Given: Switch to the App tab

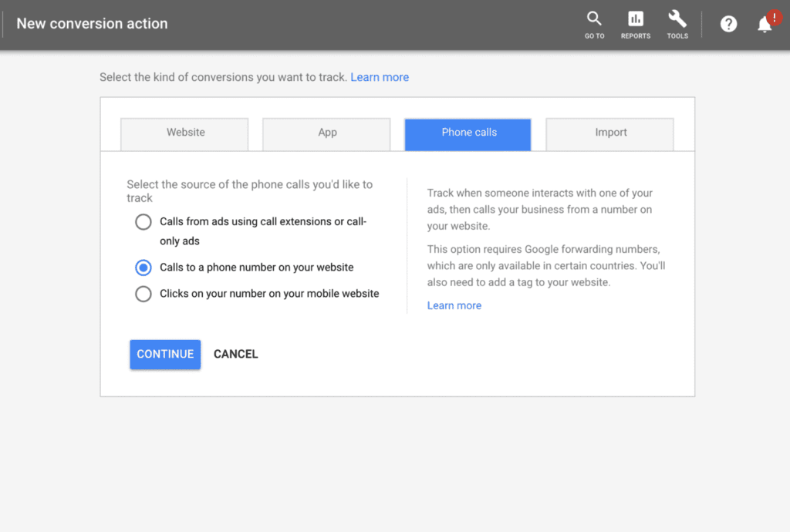Looking at the screenshot, I should coord(327,133).
